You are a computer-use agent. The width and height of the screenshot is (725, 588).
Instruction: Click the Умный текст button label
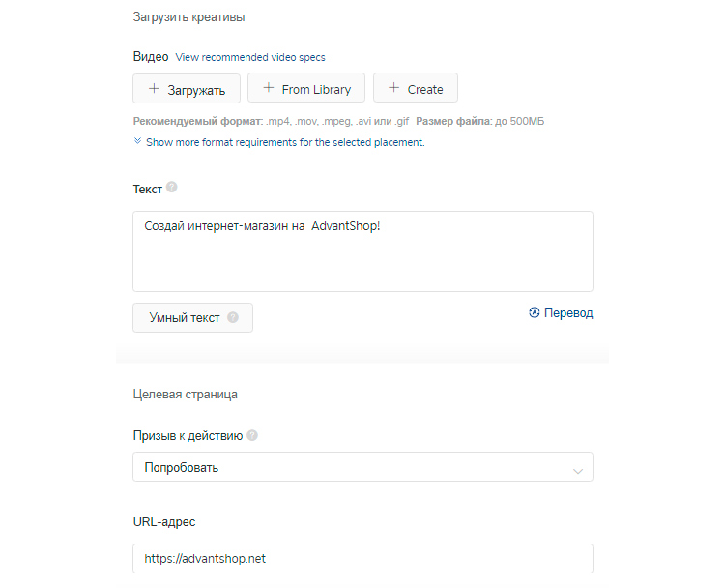(184, 317)
